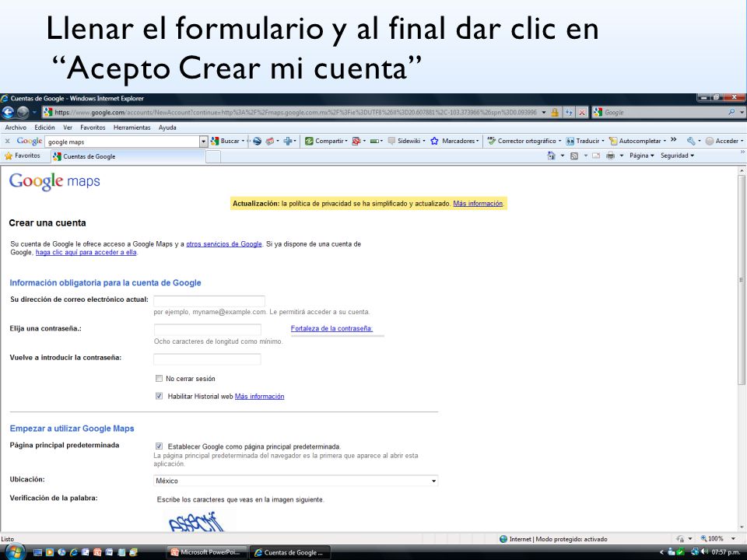Open the Archivo menu
Image resolution: width=747 pixels, height=560 pixels.
point(16,128)
